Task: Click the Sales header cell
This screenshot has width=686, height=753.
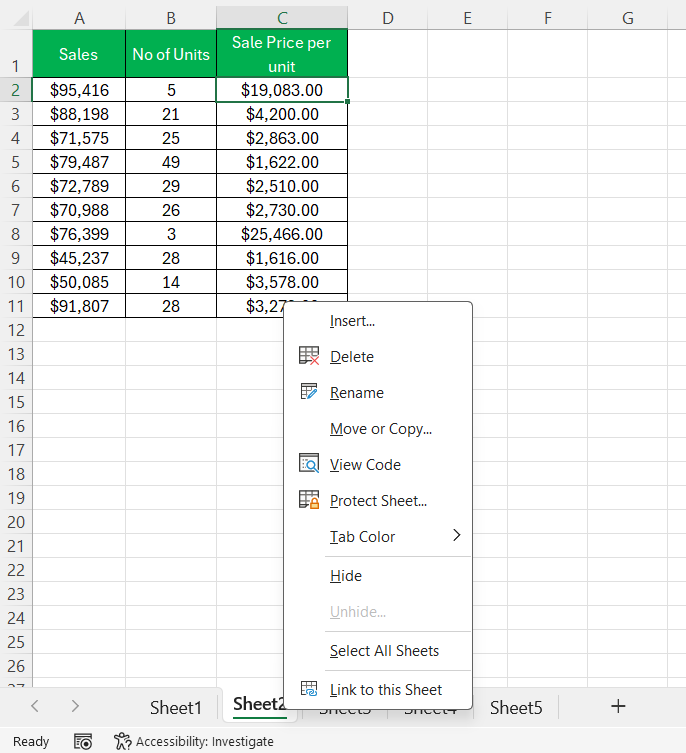Action: click(79, 54)
